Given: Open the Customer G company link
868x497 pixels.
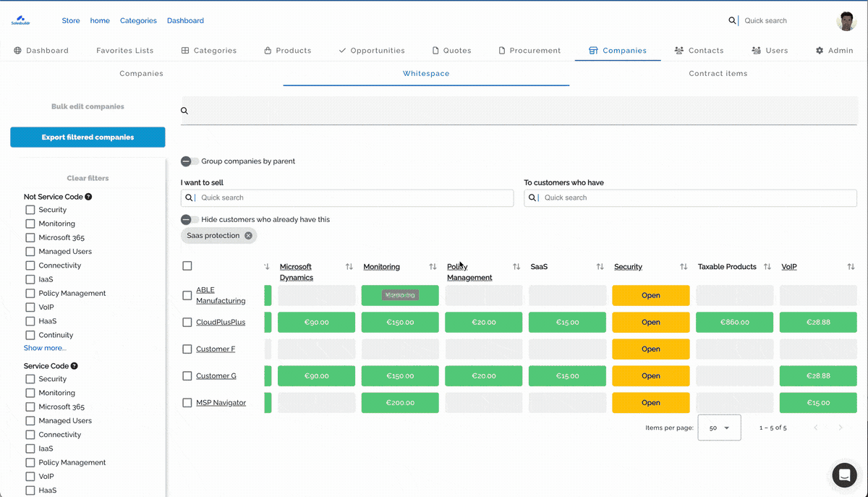Looking at the screenshot, I should click(216, 376).
